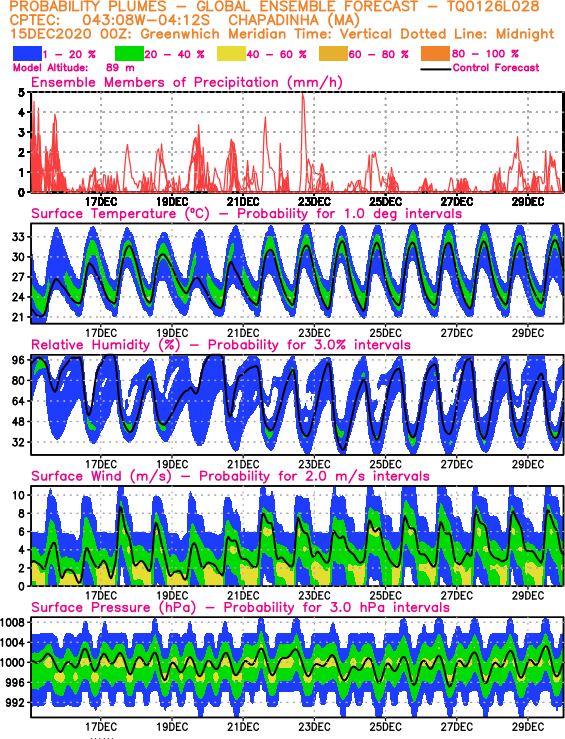Click the yellow 40 - 60 % legend swatch
This screenshot has width=565, height=739.
pyautogui.click(x=231, y=54)
